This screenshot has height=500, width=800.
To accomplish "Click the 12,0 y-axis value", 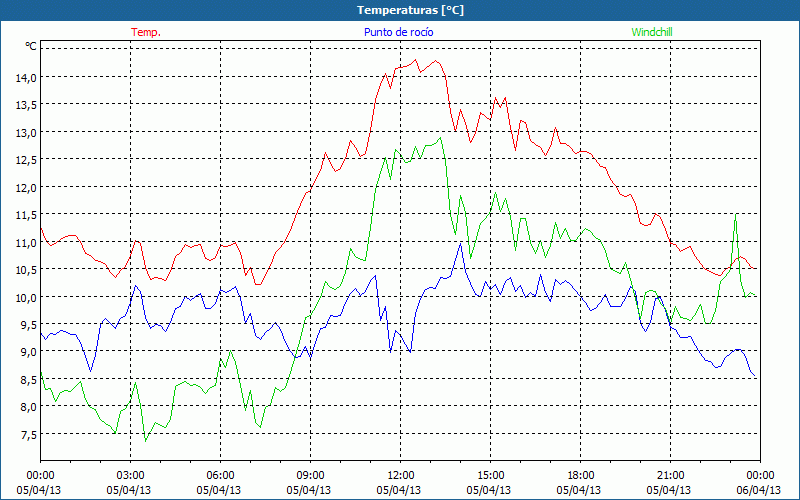I will [x=26, y=188].
